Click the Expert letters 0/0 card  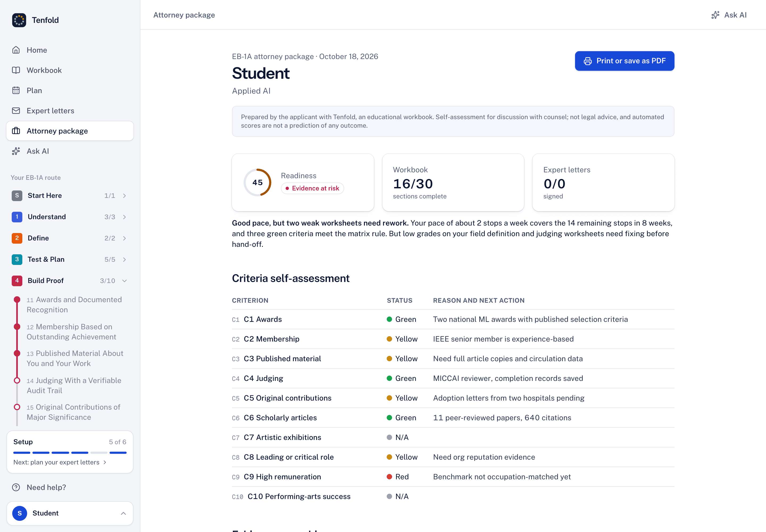pos(603,182)
